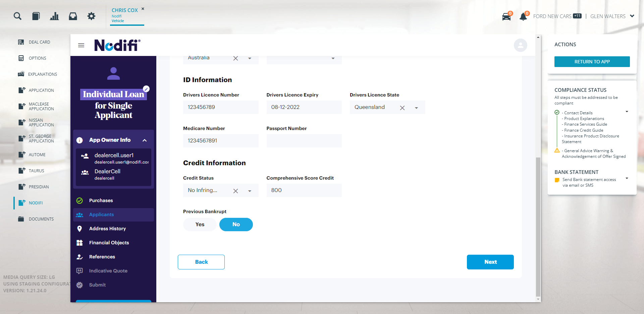Open the bar chart reports icon
The image size is (644, 314).
tap(54, 16)
